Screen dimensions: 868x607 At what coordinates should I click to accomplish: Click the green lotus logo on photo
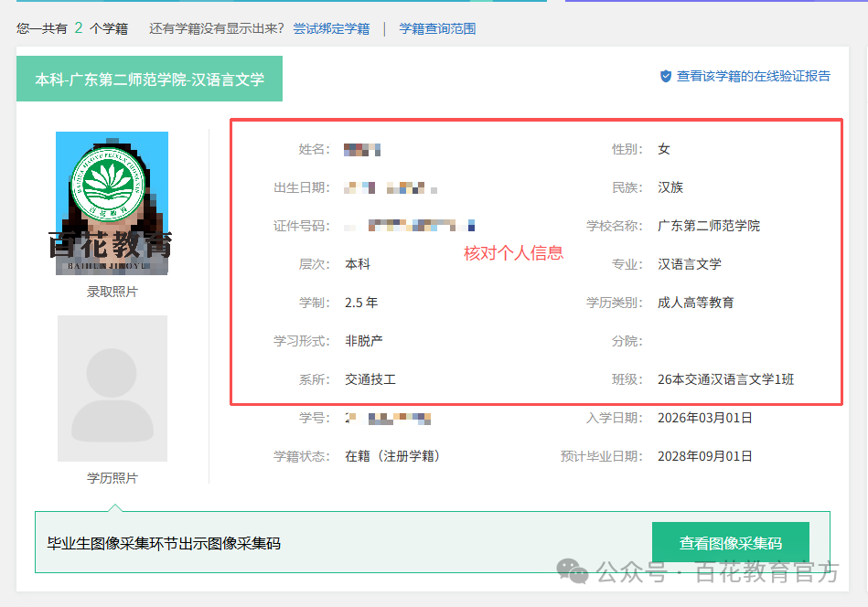[109, 182]
